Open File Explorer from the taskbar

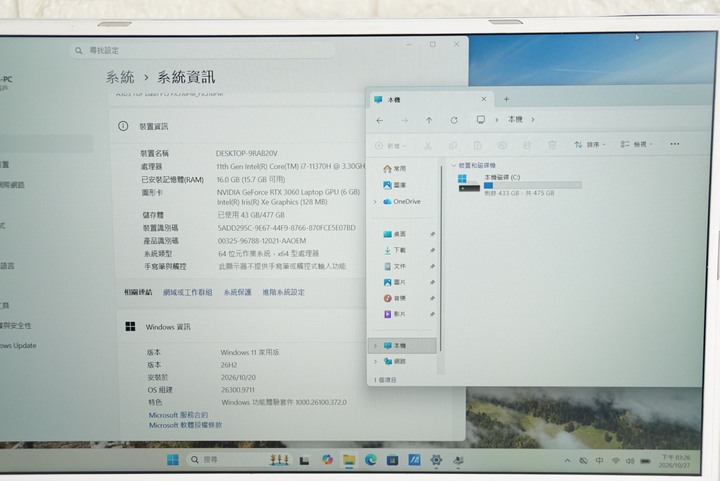coord(349,460)
